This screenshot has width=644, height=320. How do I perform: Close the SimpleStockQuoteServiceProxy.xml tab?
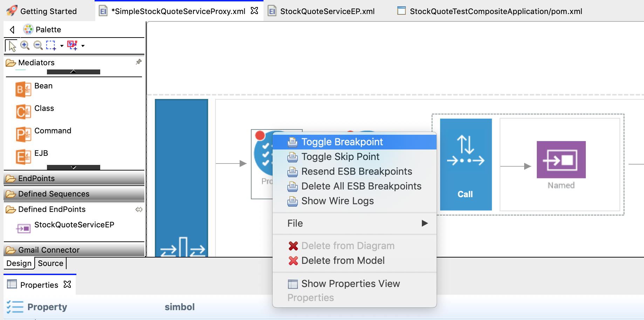(255, 11)
